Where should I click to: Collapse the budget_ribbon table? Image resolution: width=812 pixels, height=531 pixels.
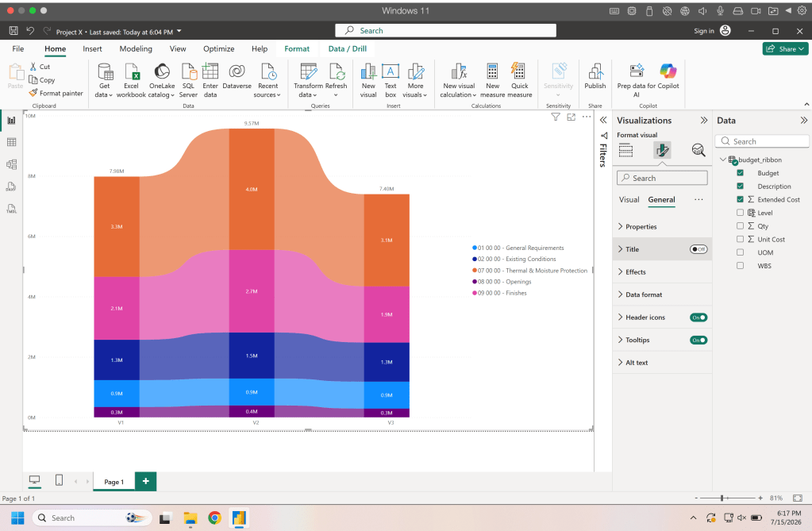point(723,160)
